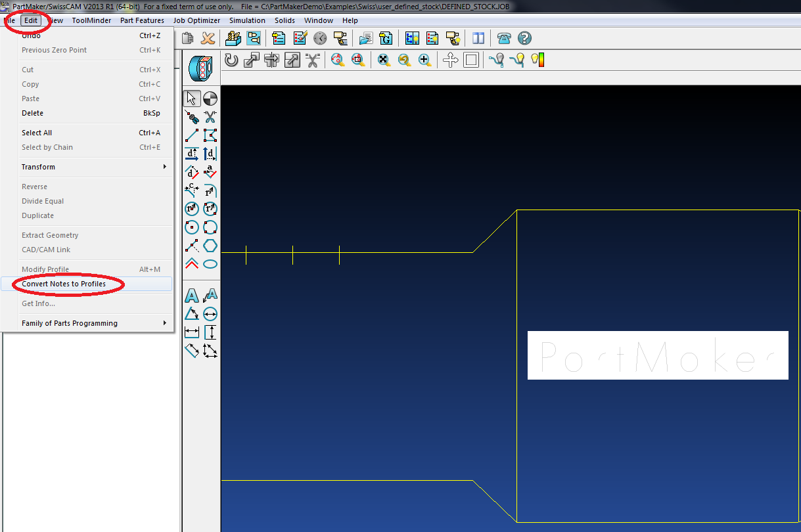The height and width of the screenshot is (532, 801).
Task: Select the horizontal offset line tool
Action: pos(192,154)
